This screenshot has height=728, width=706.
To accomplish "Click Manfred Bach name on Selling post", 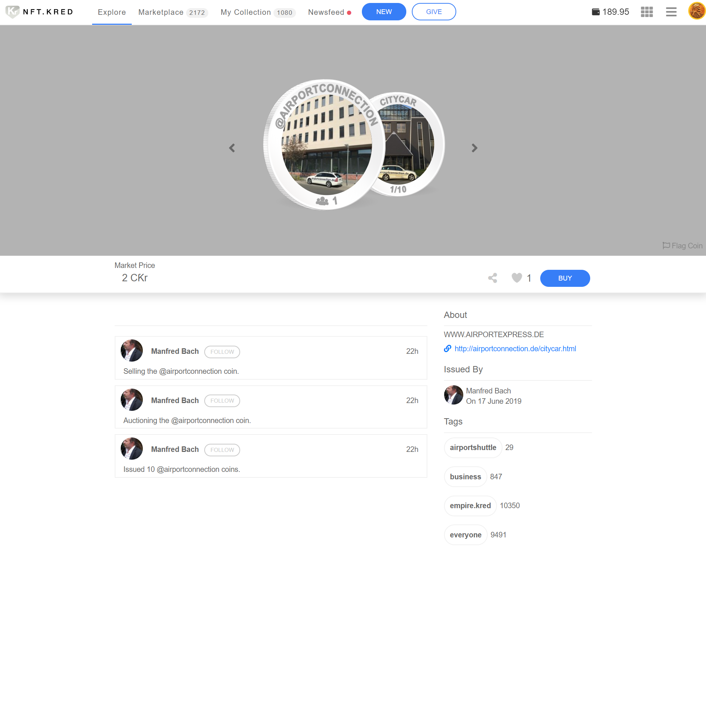I will [175, 351].
